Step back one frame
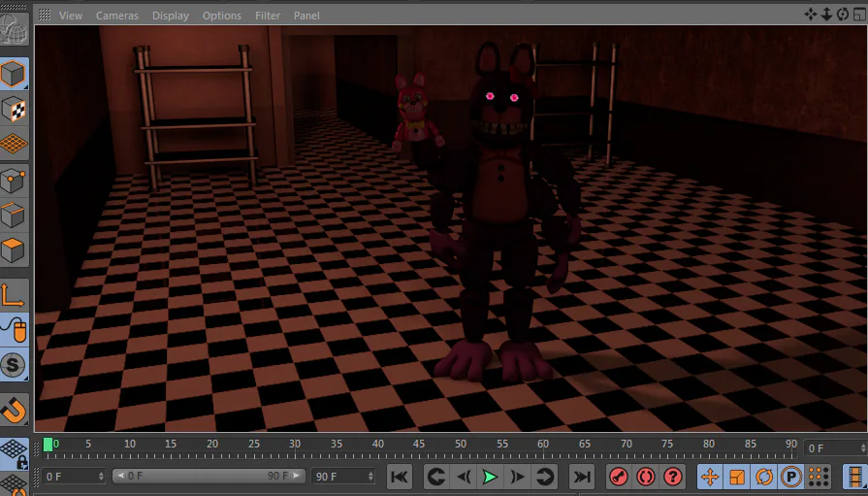Screen dimensions: 868x496 [x=464, y=477]
